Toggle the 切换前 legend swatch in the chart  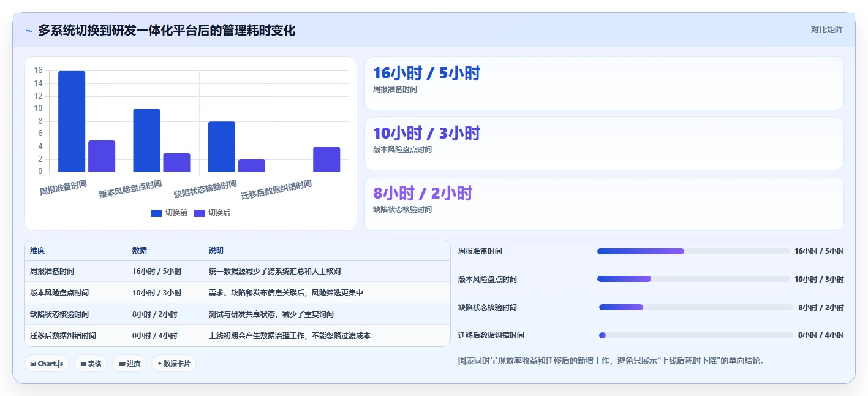(156, 213)
